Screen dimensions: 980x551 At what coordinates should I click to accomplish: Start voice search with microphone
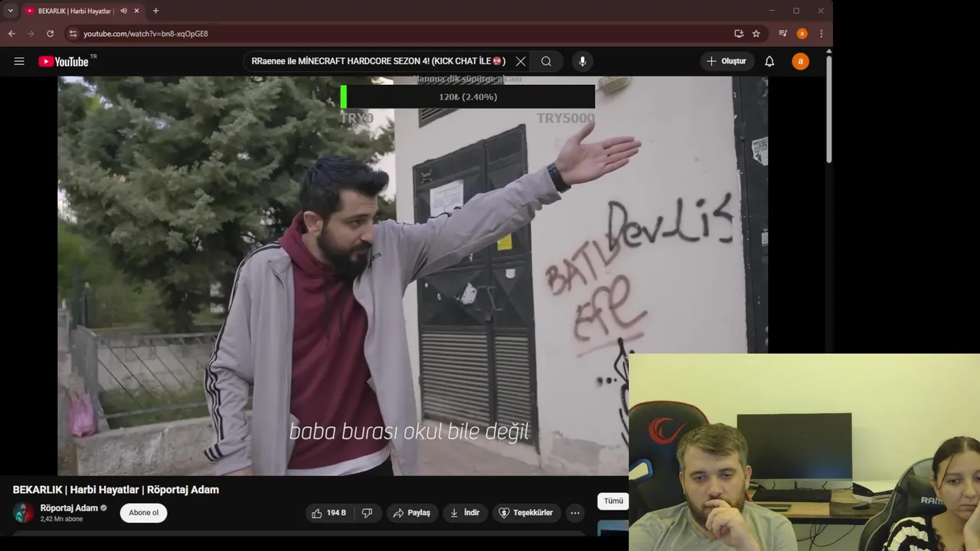click(583, 61)
